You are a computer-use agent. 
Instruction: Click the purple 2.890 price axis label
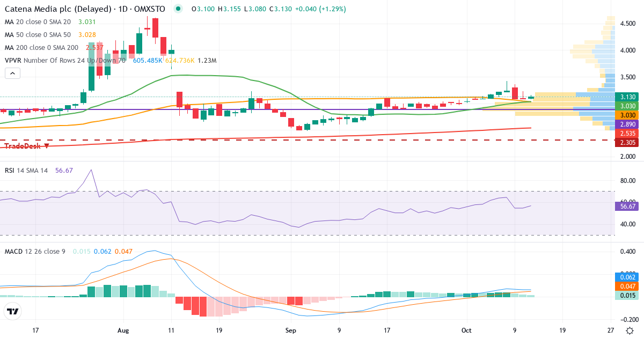(x=627, y=124)
